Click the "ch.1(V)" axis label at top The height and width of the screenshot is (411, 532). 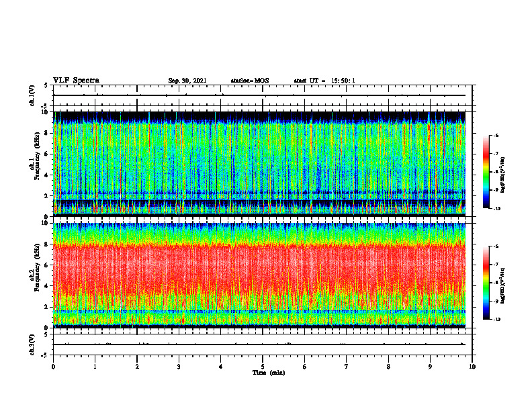[x=32, y=95]
